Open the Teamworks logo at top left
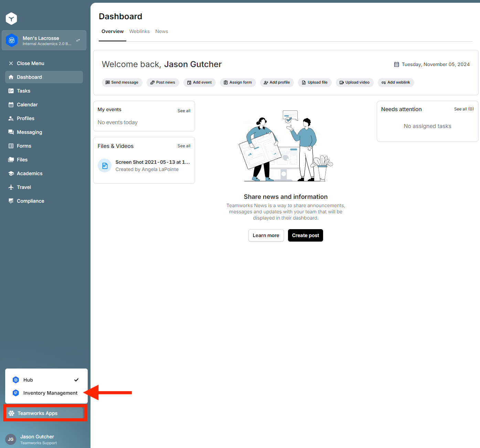The width and height of the screenshot is (480, 448). click(x=11, y=18)
